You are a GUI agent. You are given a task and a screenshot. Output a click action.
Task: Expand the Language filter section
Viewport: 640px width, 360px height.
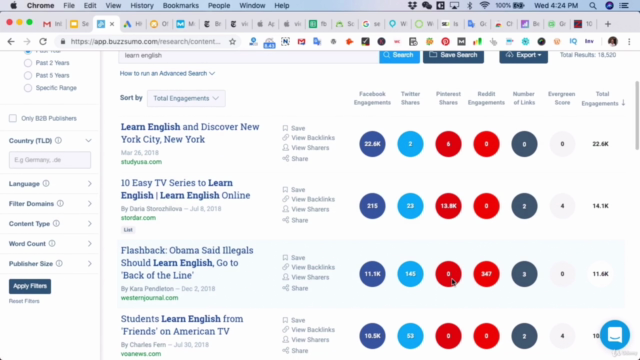(x=89, y=184)
